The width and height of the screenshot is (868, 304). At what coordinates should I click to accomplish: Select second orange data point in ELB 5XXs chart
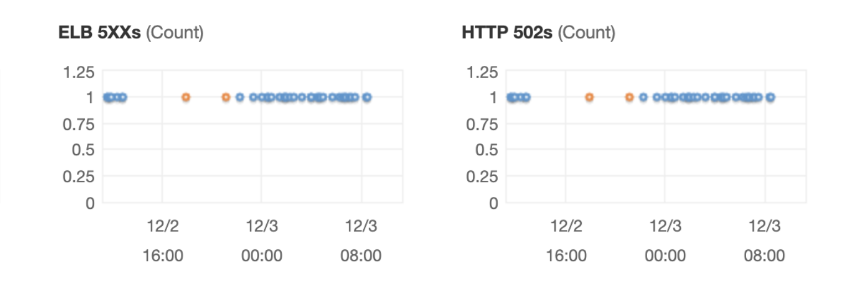click(226, 97)
